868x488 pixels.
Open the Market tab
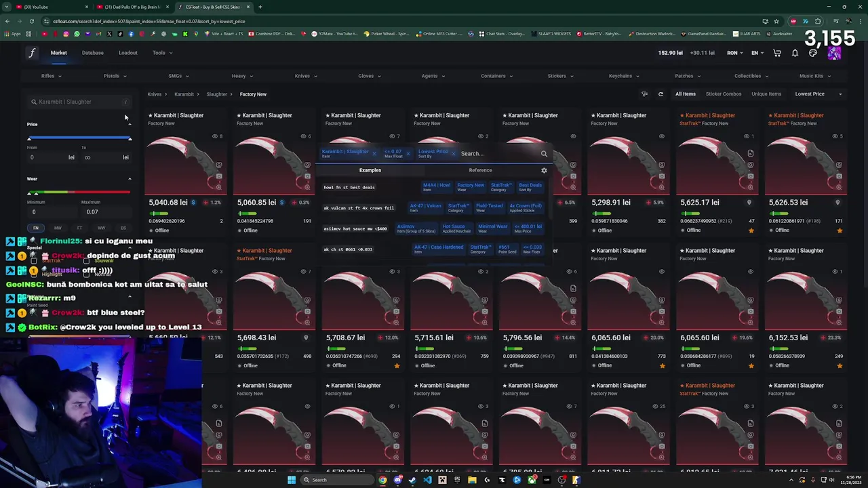(59, 53)
